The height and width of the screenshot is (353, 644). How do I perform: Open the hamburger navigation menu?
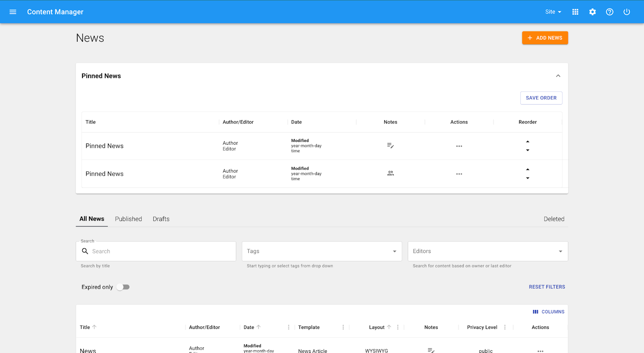coord(13,12)
